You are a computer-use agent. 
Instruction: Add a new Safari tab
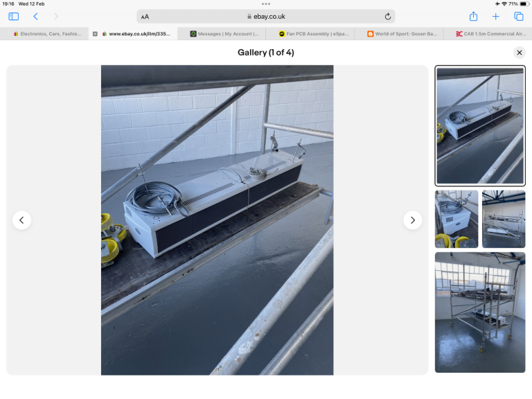496,17
